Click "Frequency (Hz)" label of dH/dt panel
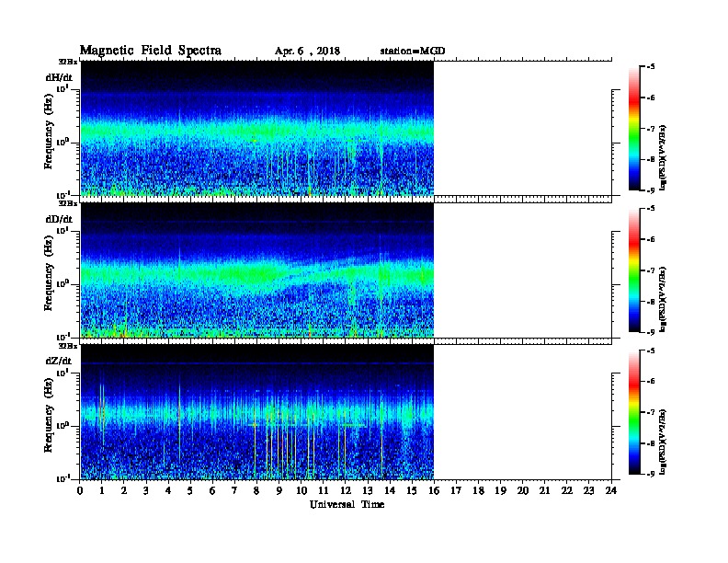 coord(49,132)
